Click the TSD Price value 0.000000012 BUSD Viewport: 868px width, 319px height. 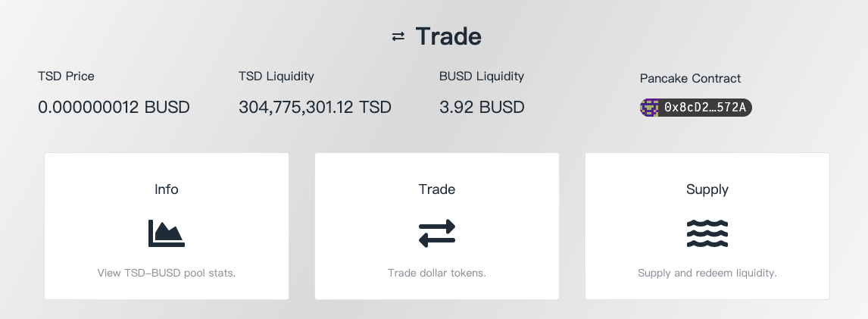114,107
